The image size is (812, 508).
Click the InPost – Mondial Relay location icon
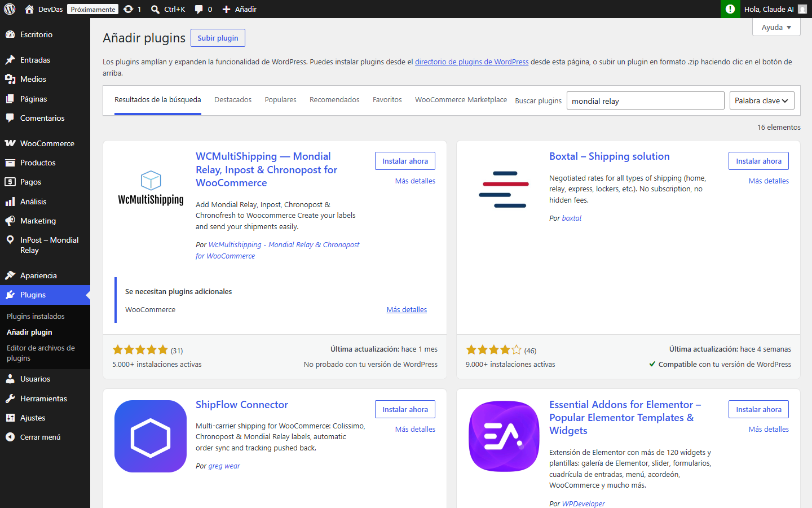coord(10,240)
